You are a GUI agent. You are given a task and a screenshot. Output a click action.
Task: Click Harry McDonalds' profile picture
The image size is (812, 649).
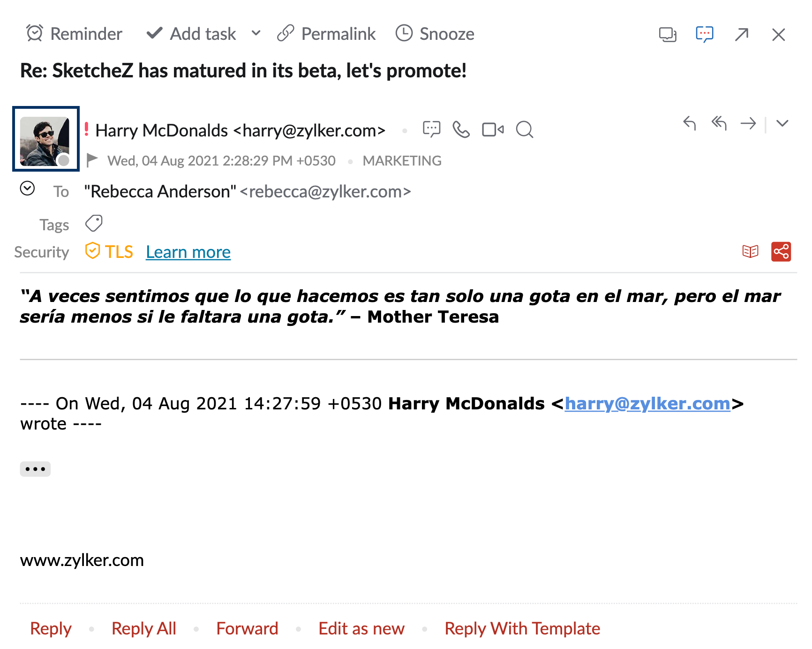[45, 139]
